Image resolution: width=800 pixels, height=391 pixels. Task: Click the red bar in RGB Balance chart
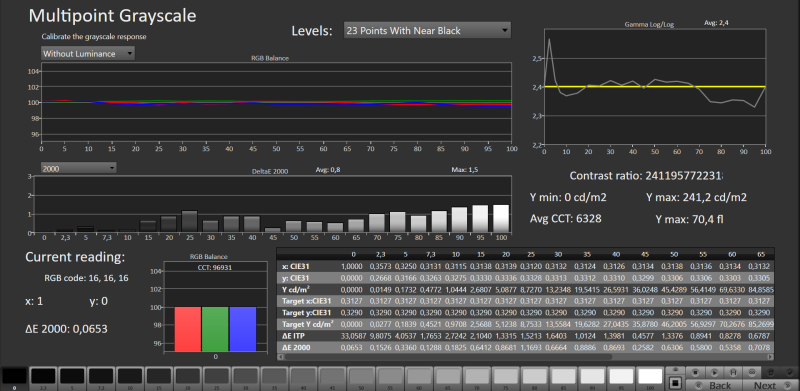pos(188,329)
